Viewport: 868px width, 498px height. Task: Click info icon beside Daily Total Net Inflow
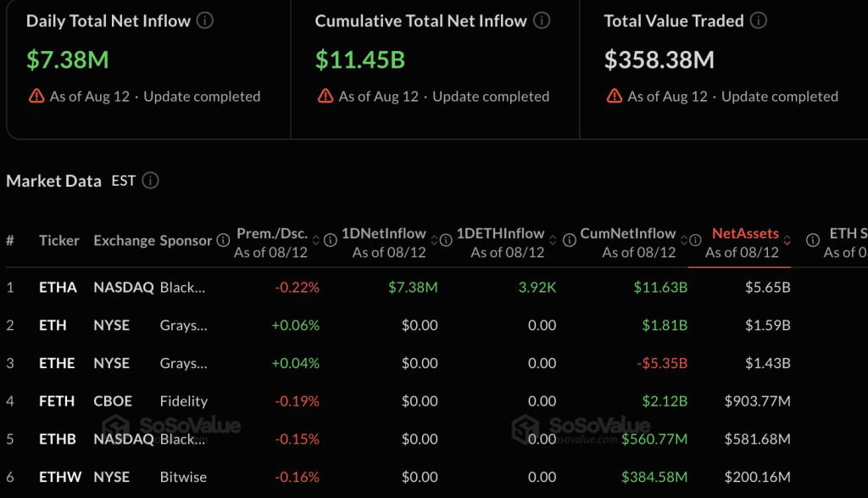coord(205,20)
